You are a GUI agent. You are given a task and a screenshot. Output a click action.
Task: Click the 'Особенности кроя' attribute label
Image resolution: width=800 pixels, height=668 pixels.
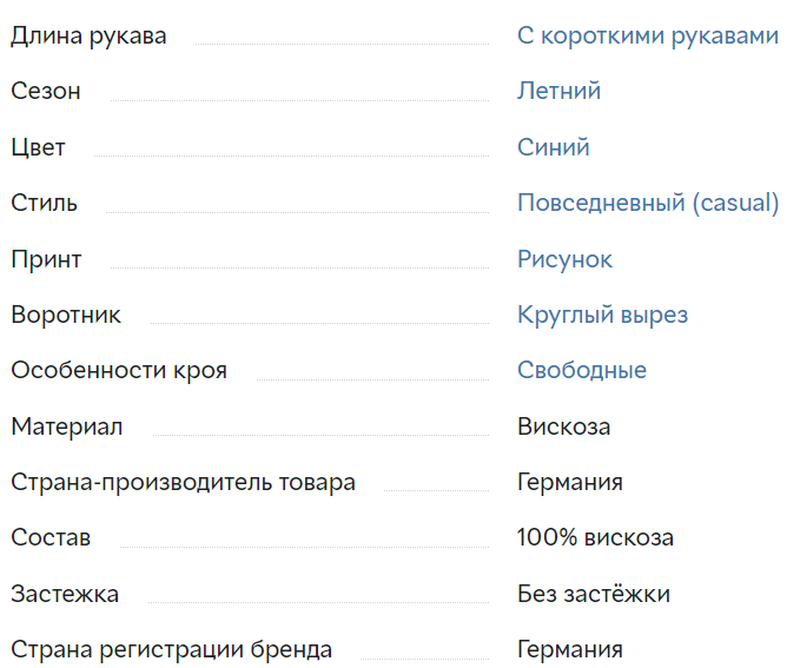(x=119, y=371)
